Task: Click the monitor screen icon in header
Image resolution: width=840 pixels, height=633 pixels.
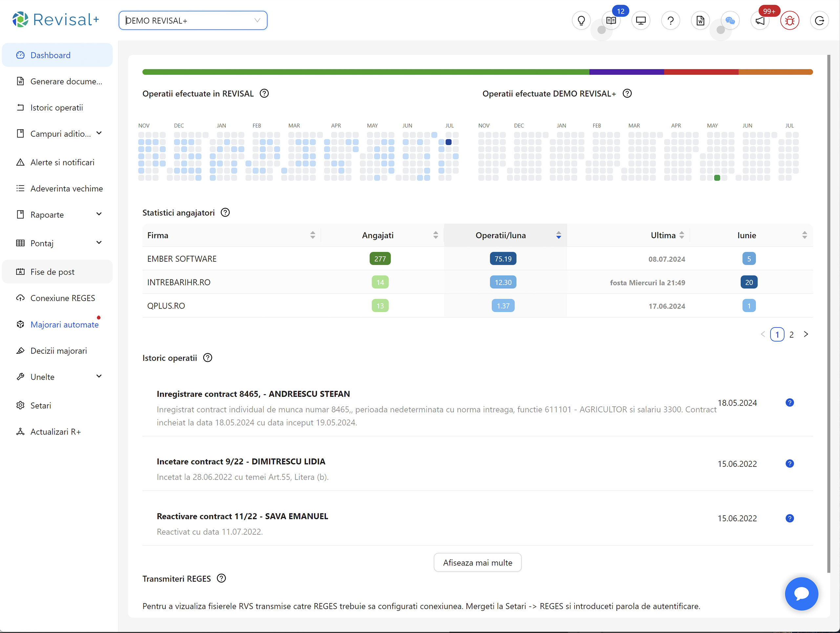Action: tap(640, 20)
